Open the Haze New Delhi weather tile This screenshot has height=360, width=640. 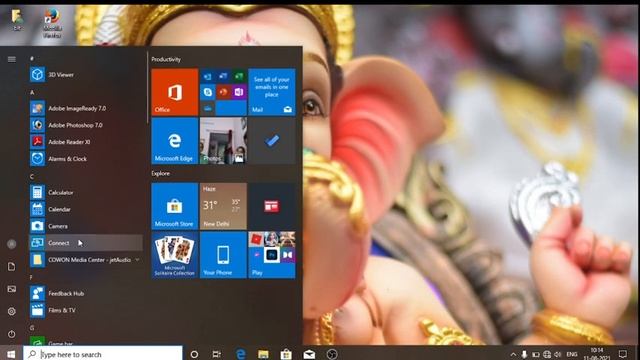point(223,206)
